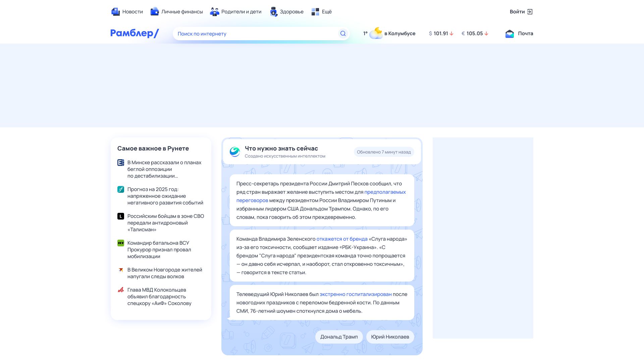Click the login arrow icon beside Войти

click(530, 12)
